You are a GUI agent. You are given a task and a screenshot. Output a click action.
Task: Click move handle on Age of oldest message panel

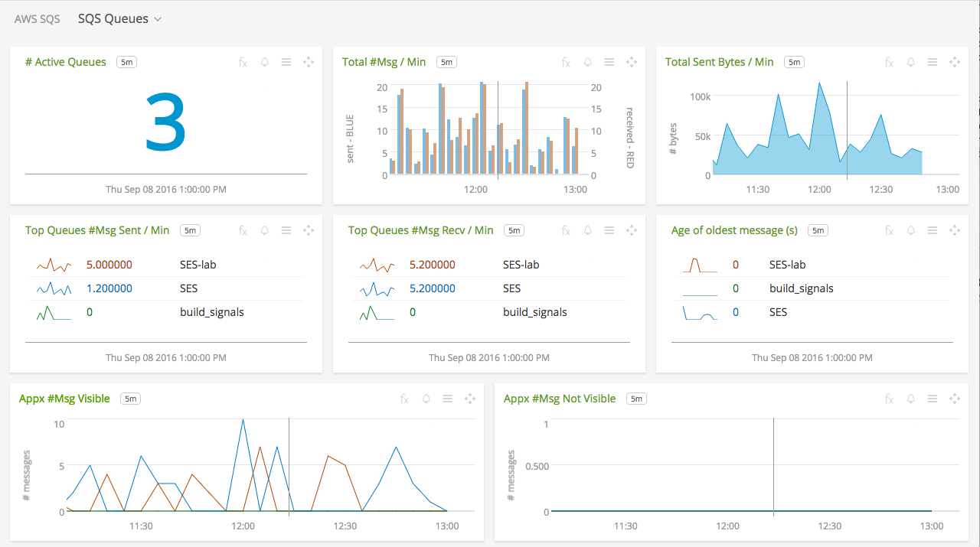tap(955, 230)
